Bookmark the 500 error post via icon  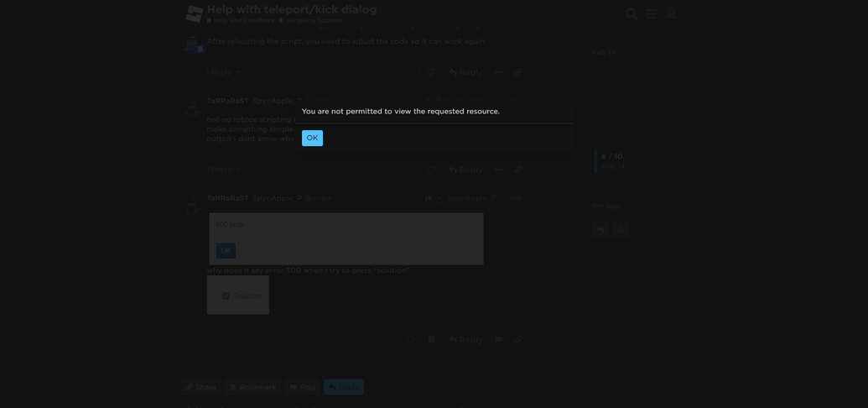click(x=432, y=339)
